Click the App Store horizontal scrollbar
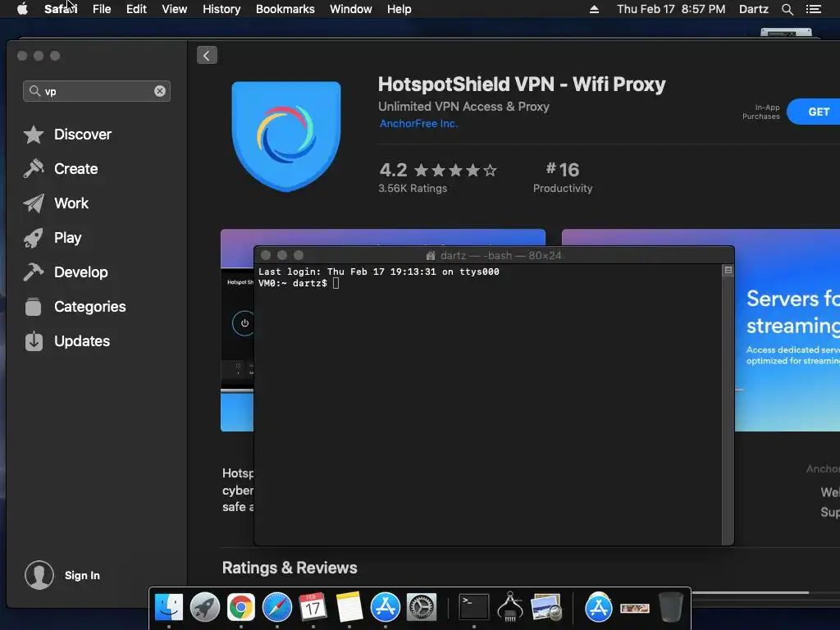 tap(750, 592)
